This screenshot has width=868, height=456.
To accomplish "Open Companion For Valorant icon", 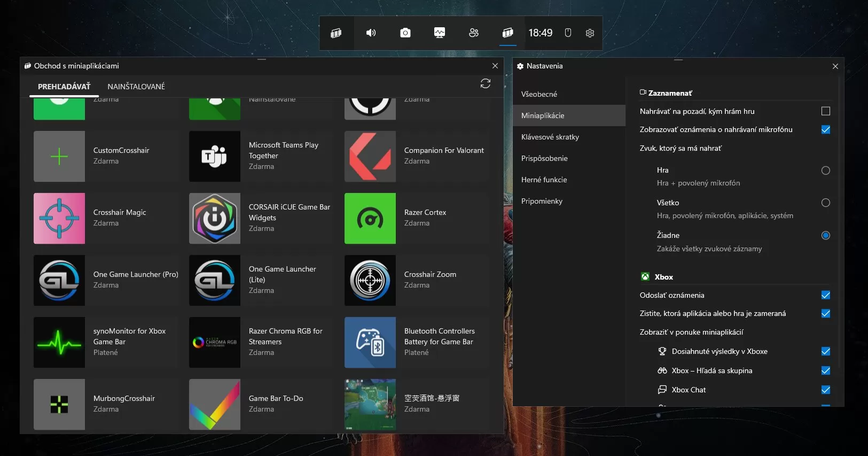I will tap(370, 157).
